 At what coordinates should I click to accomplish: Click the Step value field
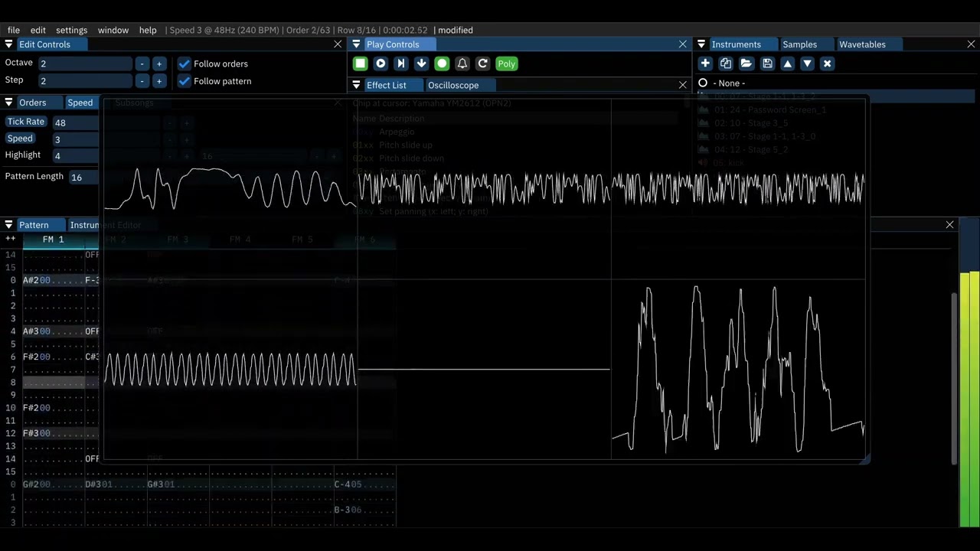pos(84,80)
